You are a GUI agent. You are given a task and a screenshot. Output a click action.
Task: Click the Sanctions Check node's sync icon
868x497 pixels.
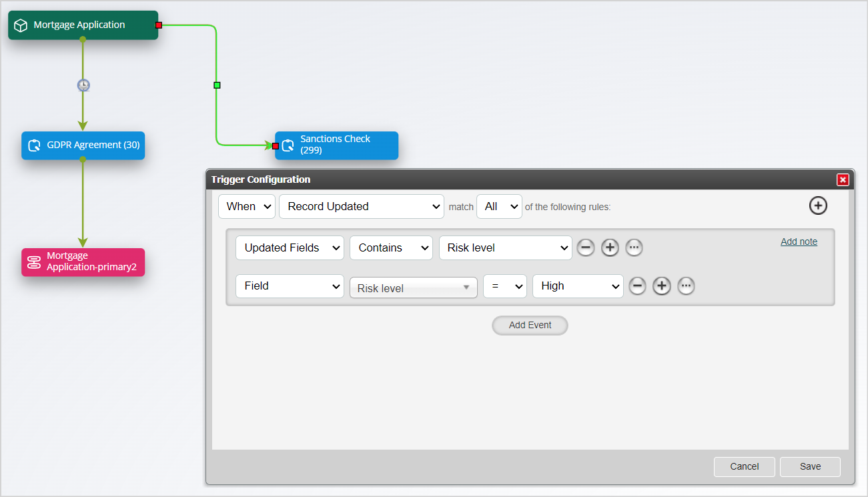288,145
